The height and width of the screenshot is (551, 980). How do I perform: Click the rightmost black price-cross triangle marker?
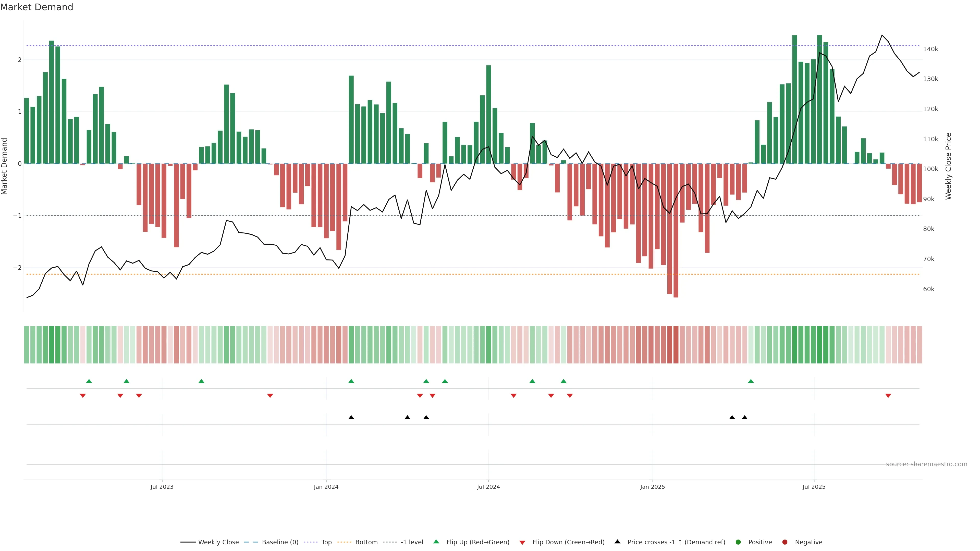point(744,418)
